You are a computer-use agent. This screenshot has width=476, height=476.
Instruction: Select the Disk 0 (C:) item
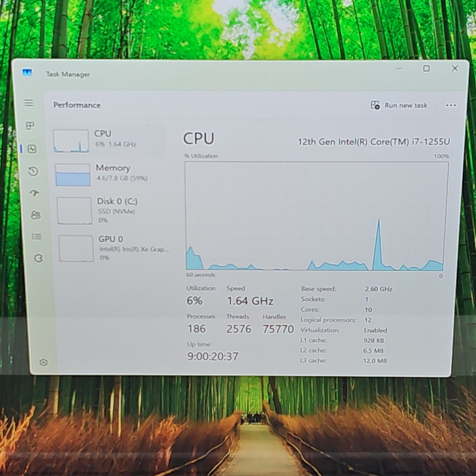tap(113, 210)
